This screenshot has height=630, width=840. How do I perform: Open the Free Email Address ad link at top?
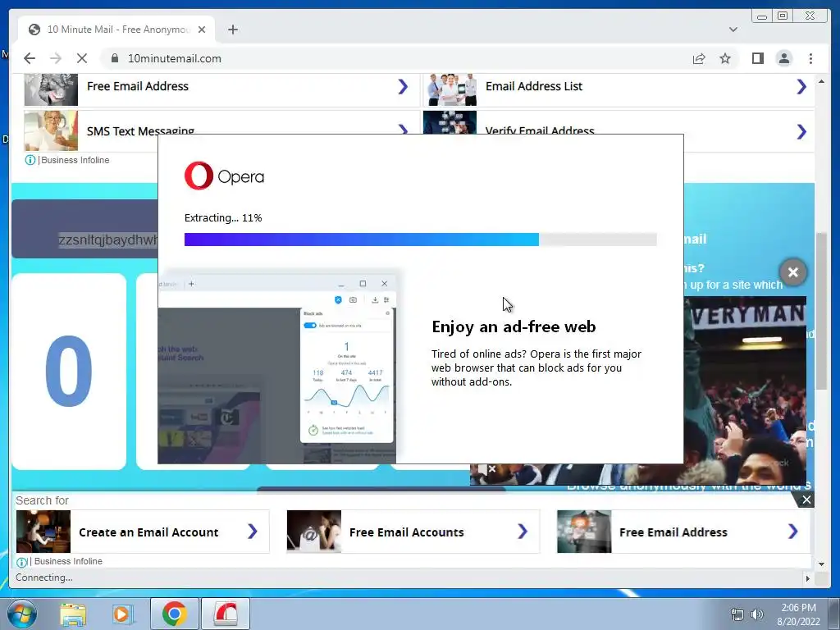(x=138, y=86)
